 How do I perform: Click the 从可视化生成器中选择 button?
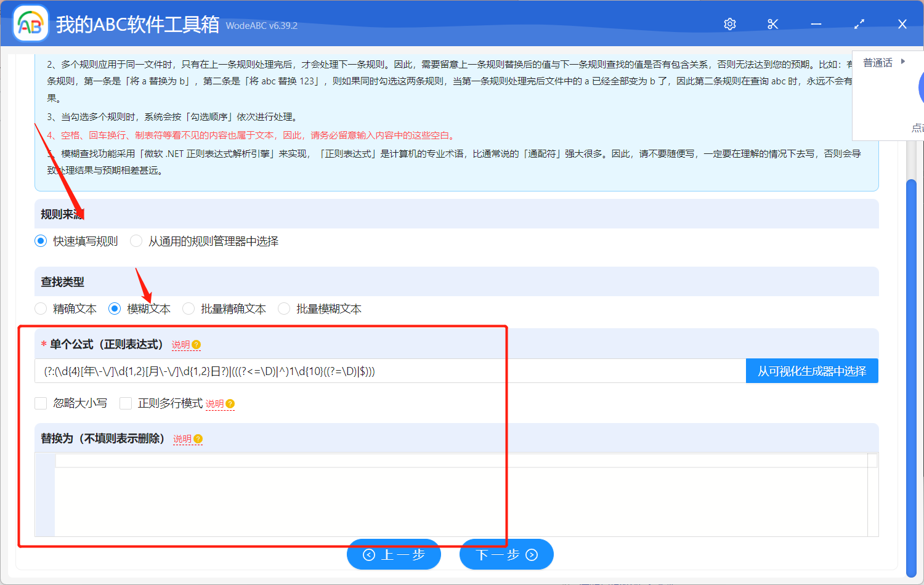tap(812, 371)
